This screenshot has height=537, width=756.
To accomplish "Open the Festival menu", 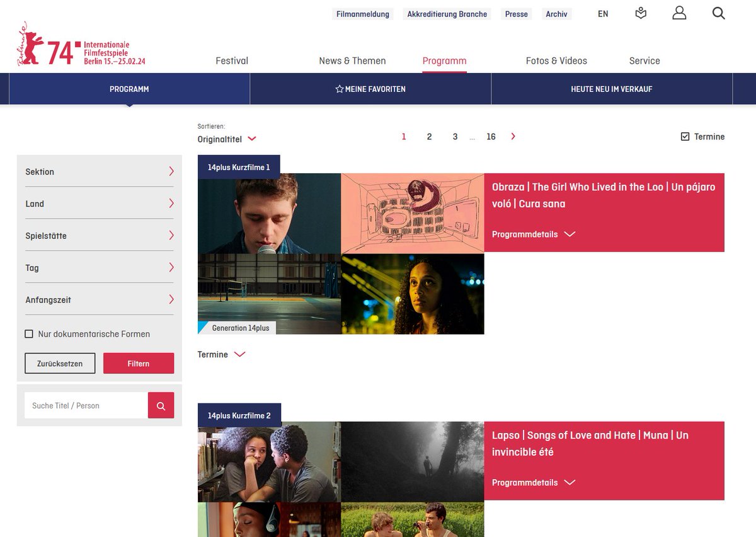I will (232, 61).
